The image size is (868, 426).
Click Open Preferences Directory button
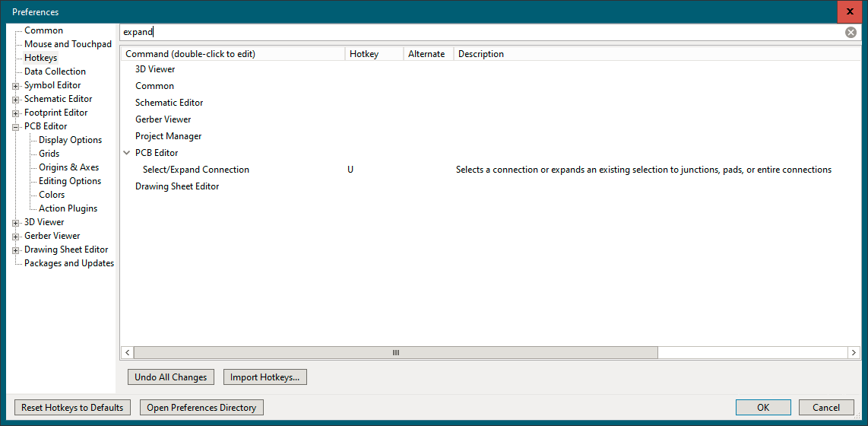[x=201, y=408]
